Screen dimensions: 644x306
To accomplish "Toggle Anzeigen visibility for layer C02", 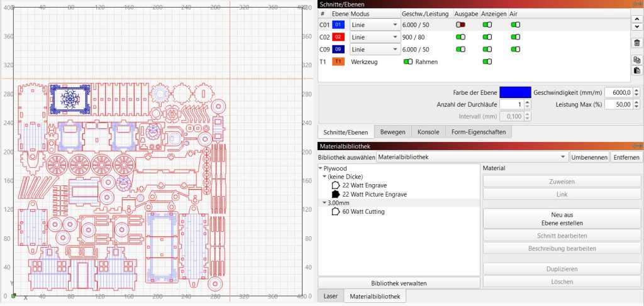I will [x=487, y=37].
